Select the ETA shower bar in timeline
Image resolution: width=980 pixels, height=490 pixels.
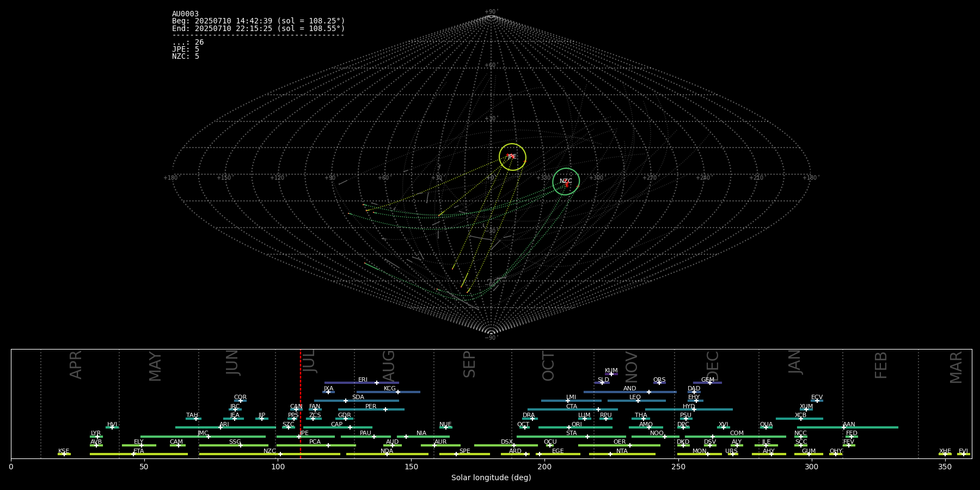coord(139,454)
